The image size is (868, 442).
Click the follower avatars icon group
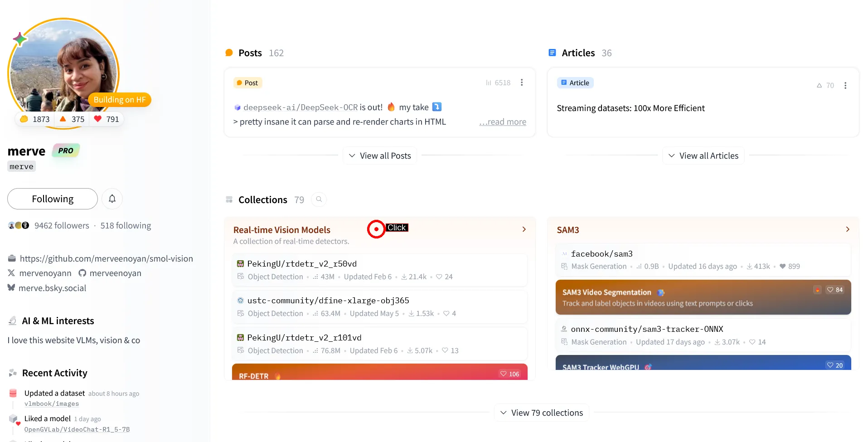(19, 225)
